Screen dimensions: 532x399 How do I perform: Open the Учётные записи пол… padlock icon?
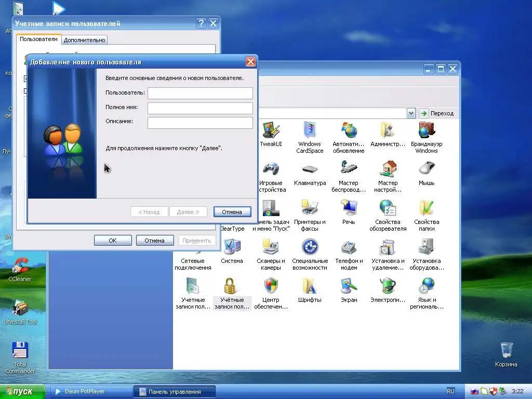click(230, 286)
